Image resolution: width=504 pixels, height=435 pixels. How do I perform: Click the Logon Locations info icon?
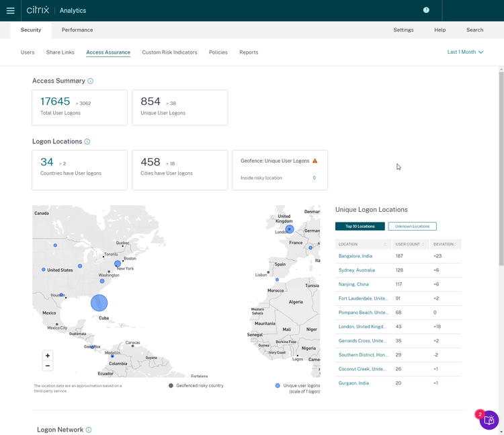pos(87,141)
